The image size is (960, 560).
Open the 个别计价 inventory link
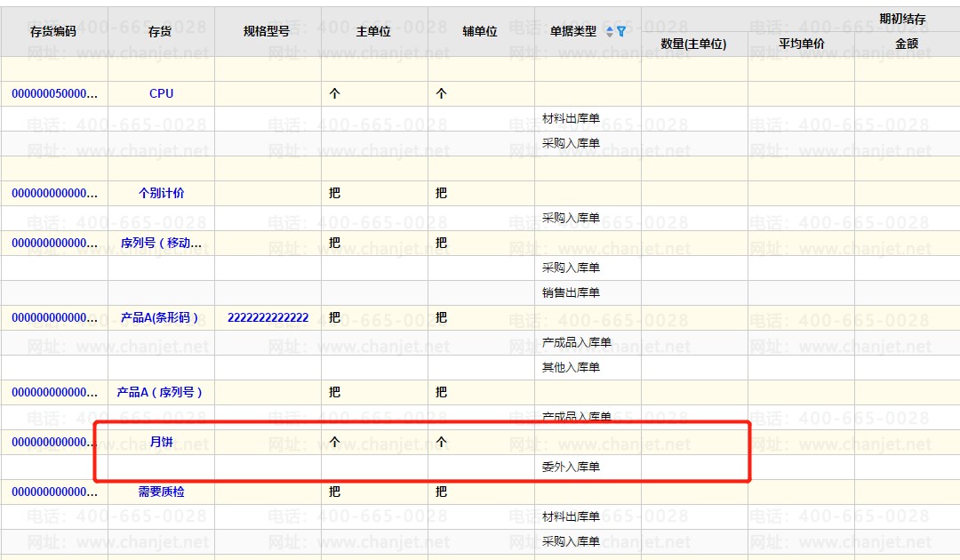coord(161,193)
